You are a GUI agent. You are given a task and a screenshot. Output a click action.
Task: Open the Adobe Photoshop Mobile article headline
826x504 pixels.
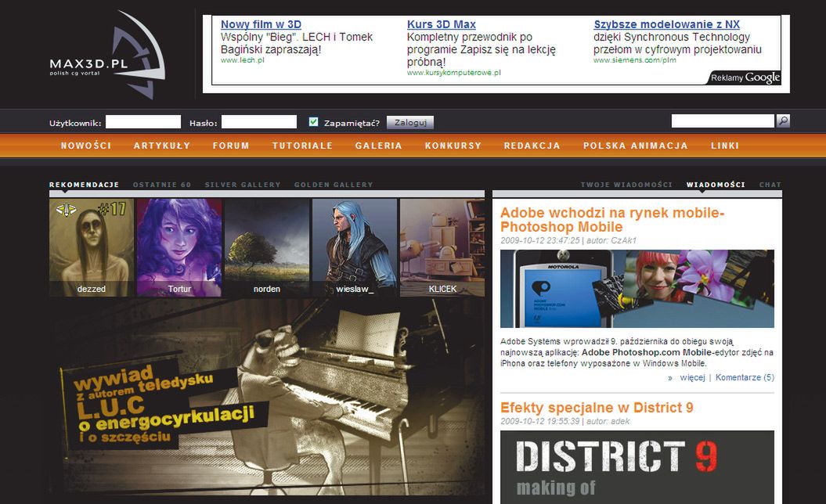[x=612, y=220]
